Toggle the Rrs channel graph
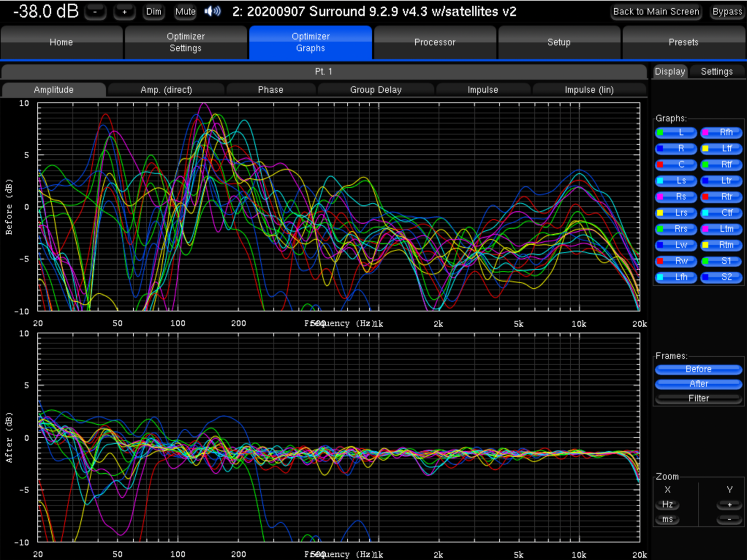The image size is (747, 560). coord(675,229)
